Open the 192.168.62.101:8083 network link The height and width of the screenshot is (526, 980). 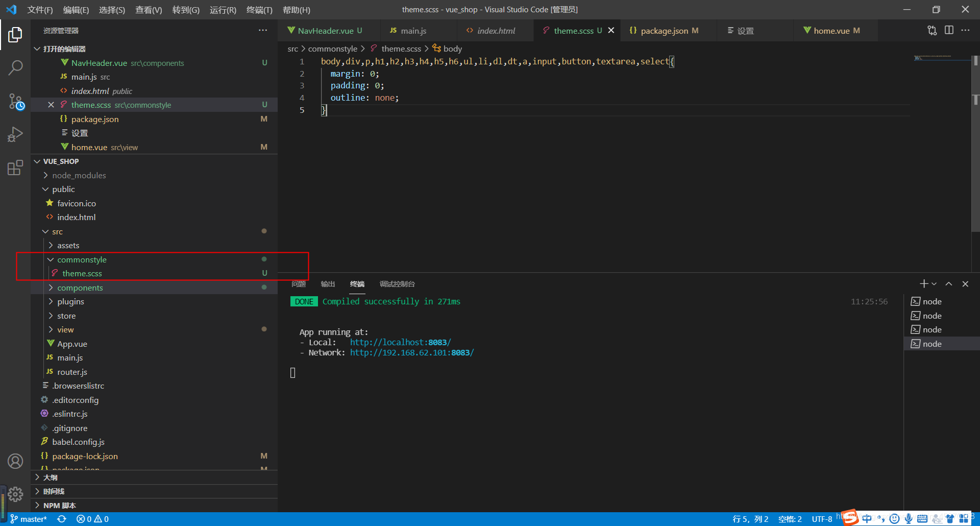pos(412,352)
